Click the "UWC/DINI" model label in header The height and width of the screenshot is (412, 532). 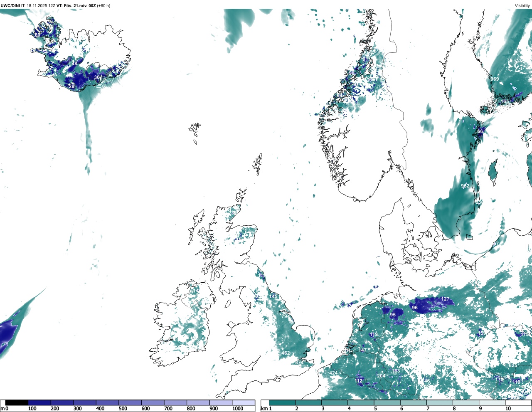tap(10, 6)
